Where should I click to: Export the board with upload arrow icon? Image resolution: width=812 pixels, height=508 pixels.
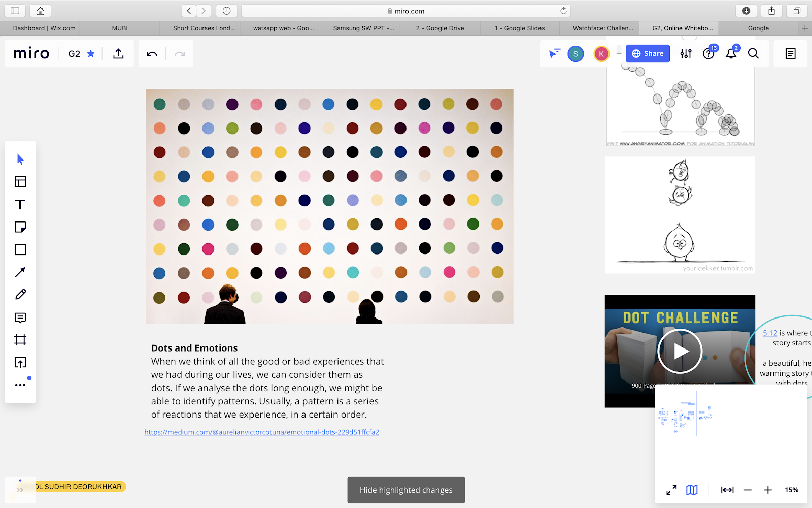click(118, 53)
